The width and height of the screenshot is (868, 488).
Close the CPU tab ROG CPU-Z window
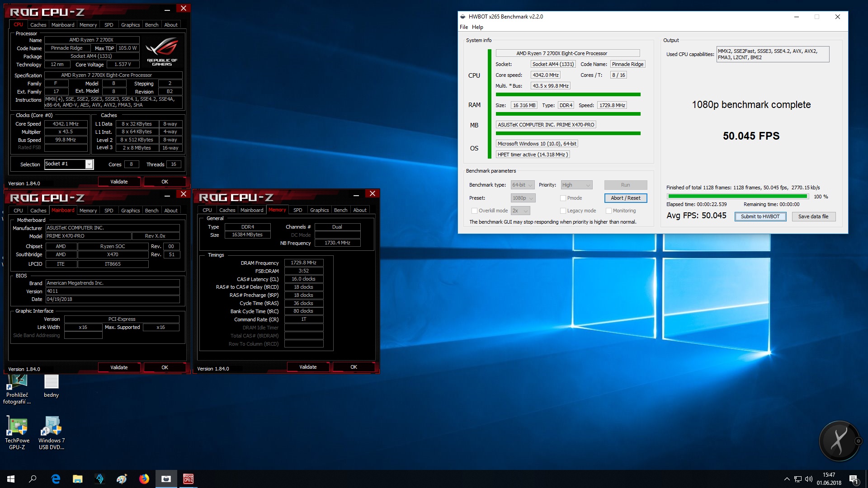[183, 8]
